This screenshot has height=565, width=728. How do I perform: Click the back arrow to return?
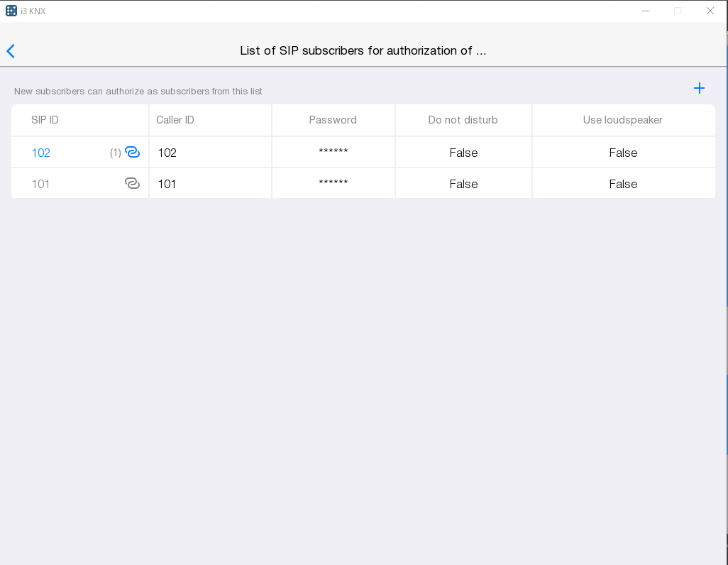[11, 50]
